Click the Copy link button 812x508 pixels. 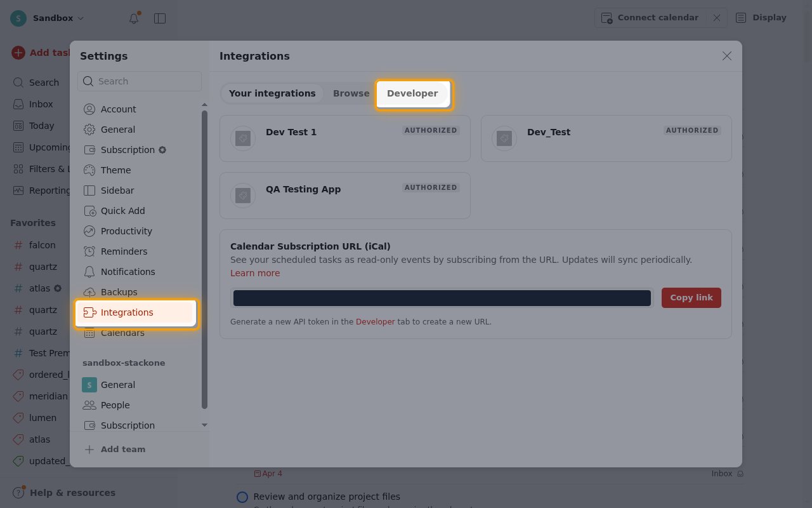click(691, 298)
